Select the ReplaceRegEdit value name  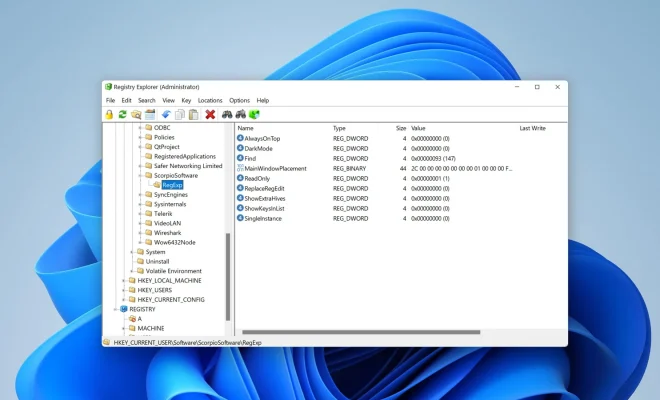(264, 188)
